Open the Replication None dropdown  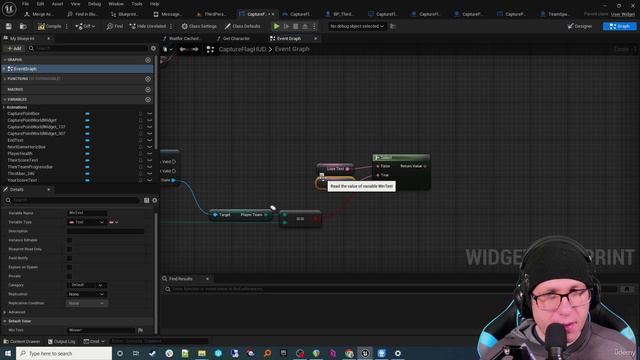coord(86,294)
